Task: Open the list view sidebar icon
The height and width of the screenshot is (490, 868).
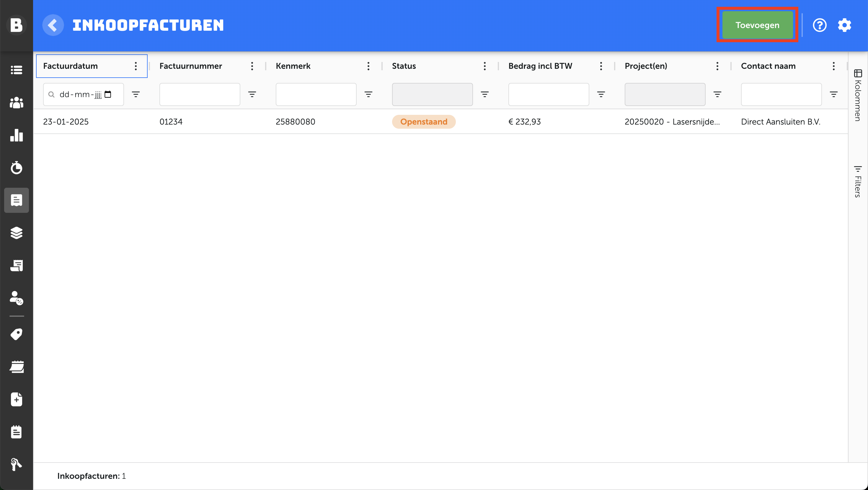Action: click(x=16, y=70)
